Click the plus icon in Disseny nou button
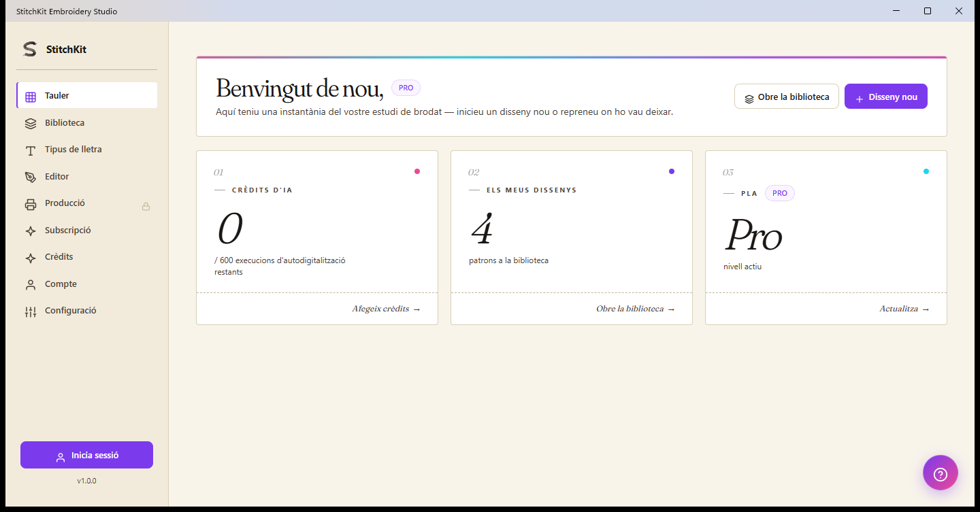Viewport: 980px width, 512px height. [860, 99]
